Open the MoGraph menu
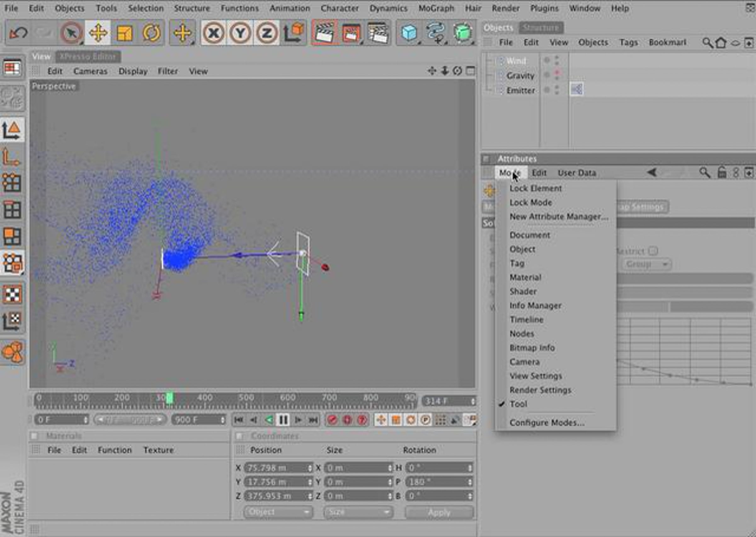Image resolution: width=756 pixels, height=537 pixels. pos(436,8)
